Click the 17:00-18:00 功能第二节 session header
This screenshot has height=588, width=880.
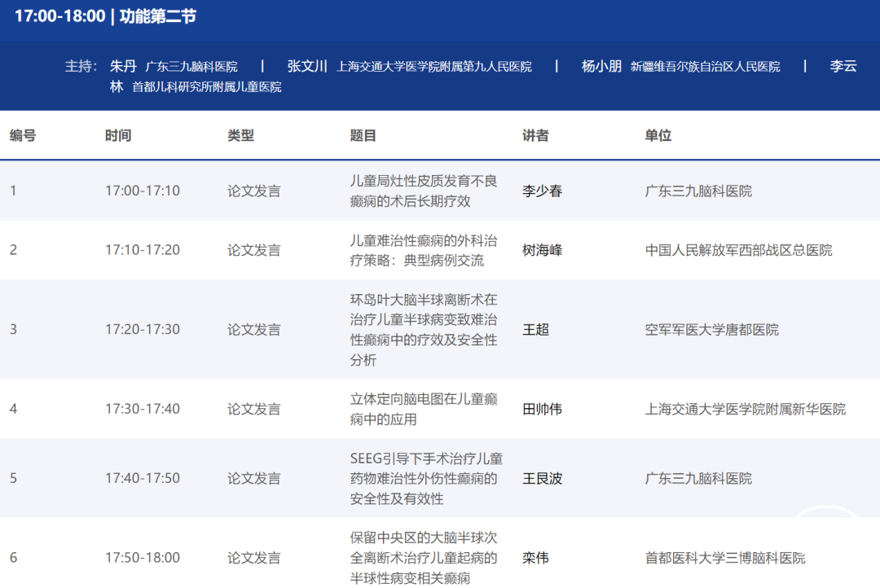click(x=105, y=16)
